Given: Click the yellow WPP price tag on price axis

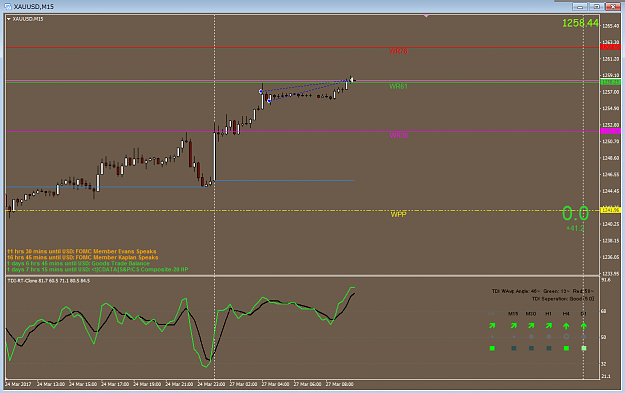Looking at the screenshot, I should coord(611,210).
